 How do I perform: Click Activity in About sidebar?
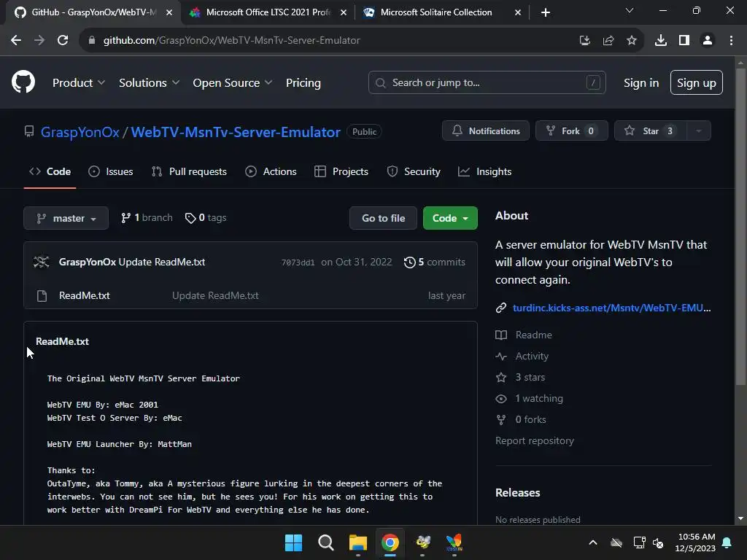pos(522,356)
